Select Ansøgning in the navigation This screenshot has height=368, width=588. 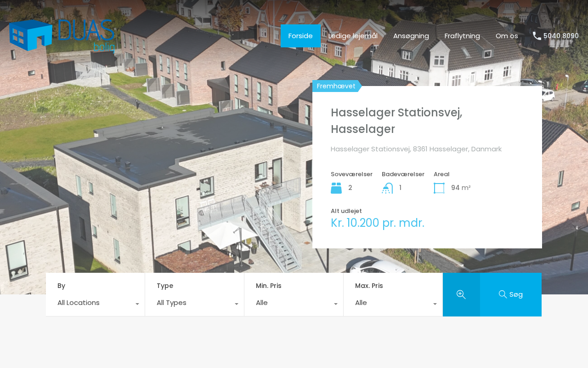click(411, 36)
